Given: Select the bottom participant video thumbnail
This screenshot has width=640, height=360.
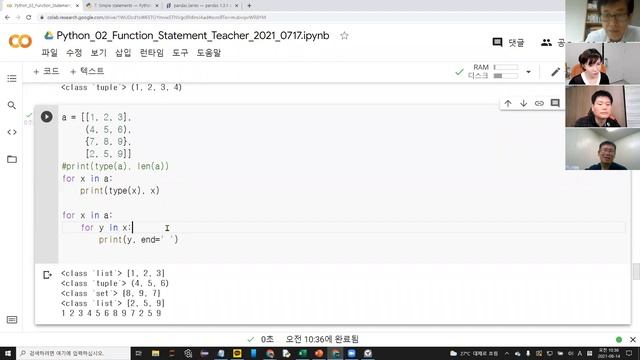Looking at the screenshot, I should pyautogui.click(x=602, y=149).
